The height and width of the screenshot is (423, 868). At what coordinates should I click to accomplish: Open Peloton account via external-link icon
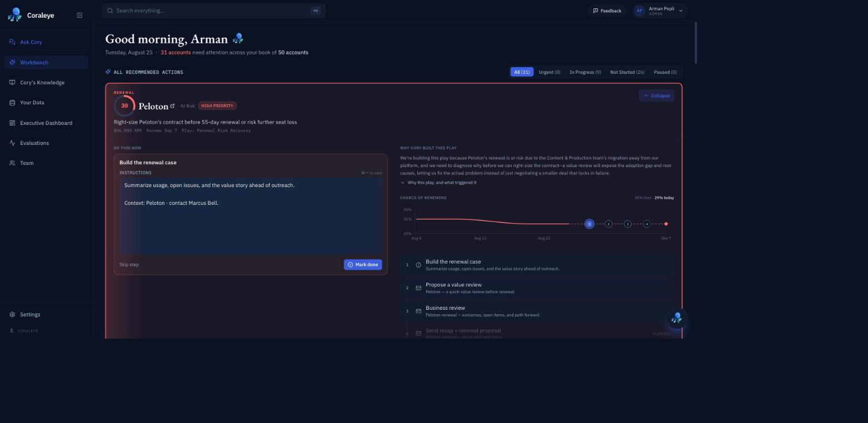(172, 105)
